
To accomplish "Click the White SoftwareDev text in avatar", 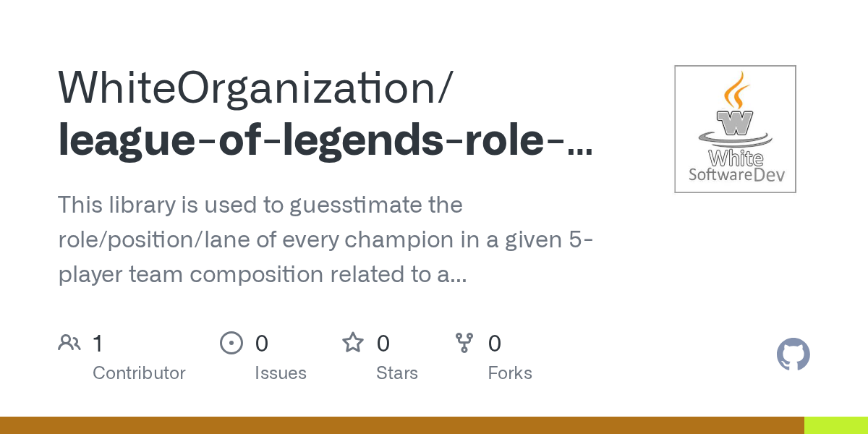I will click(x=736, y=167).
